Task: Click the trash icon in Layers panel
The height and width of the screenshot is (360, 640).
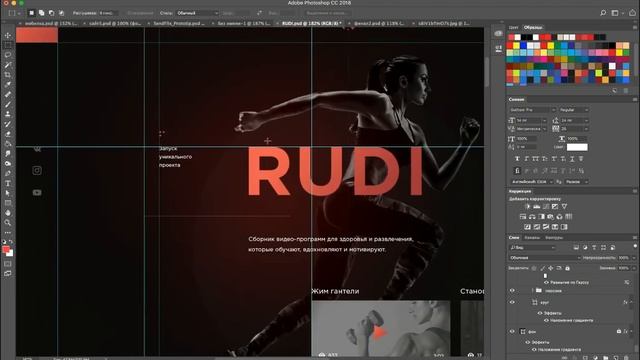Action: point(626,358)
